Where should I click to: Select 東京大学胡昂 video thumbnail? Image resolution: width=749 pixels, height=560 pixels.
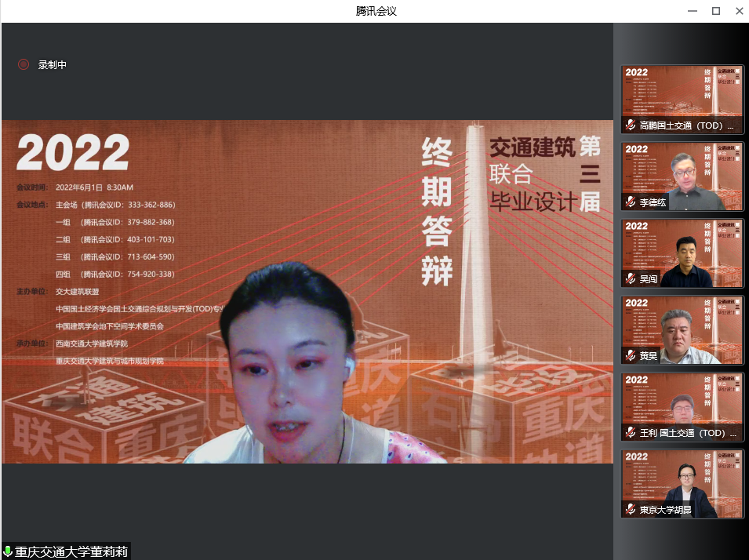(x=682, y=478)
